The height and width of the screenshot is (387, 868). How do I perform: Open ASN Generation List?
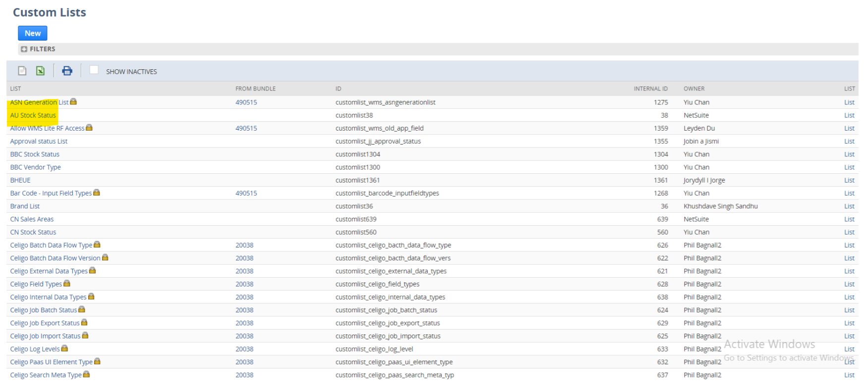[x=39, y=102]
